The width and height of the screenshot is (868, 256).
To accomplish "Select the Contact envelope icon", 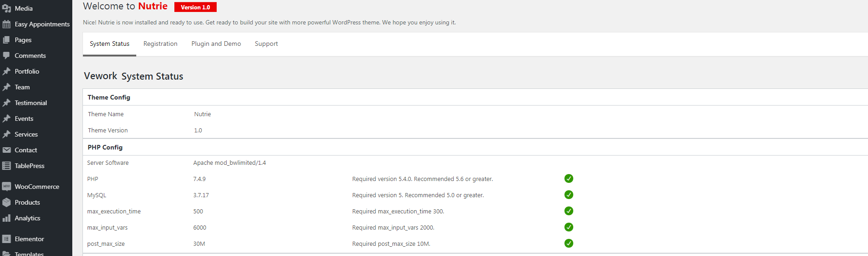I will point(6,150).
